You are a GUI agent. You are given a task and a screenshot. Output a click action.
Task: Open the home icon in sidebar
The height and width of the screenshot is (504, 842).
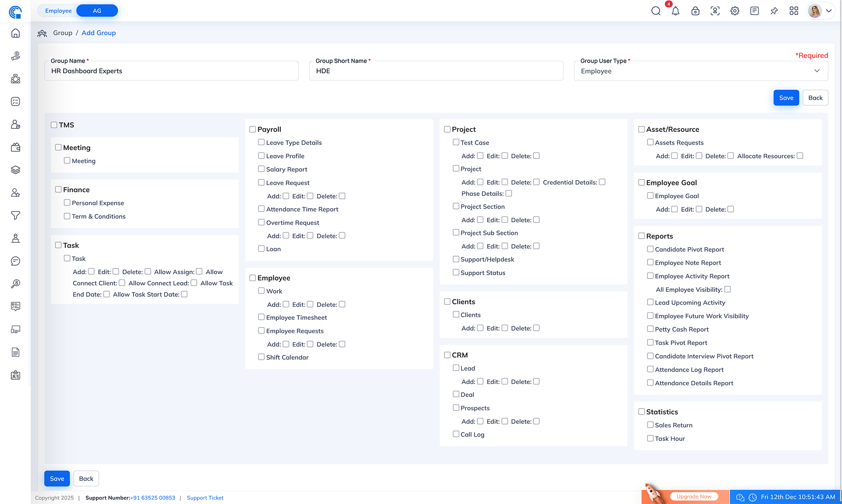(15, 33)
